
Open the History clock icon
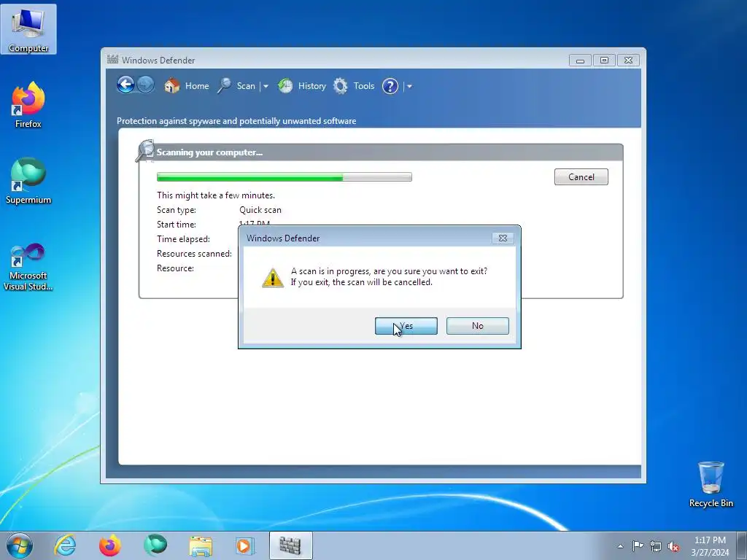tap(285, 86)
